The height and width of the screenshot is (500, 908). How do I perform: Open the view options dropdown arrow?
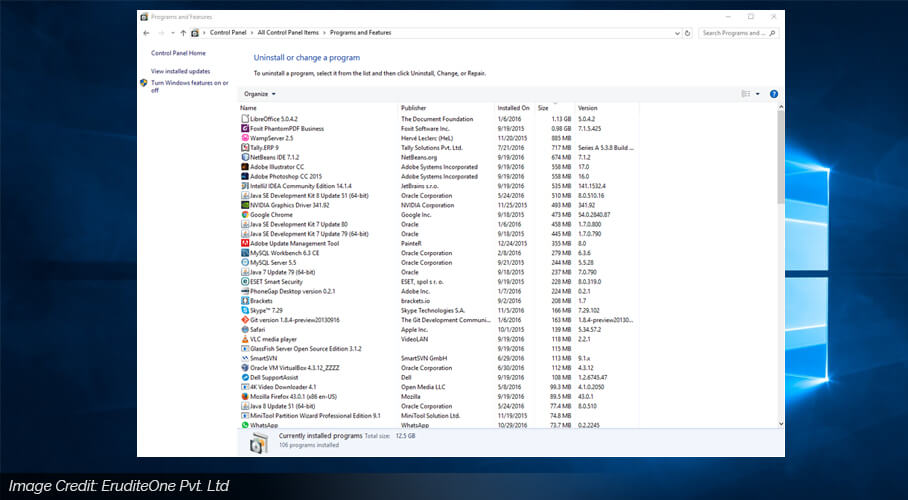point(757,94)
